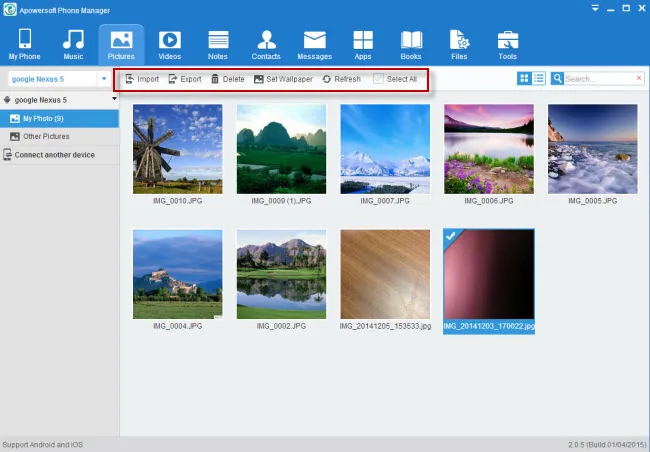Open the Files section icon

point(459,40)
